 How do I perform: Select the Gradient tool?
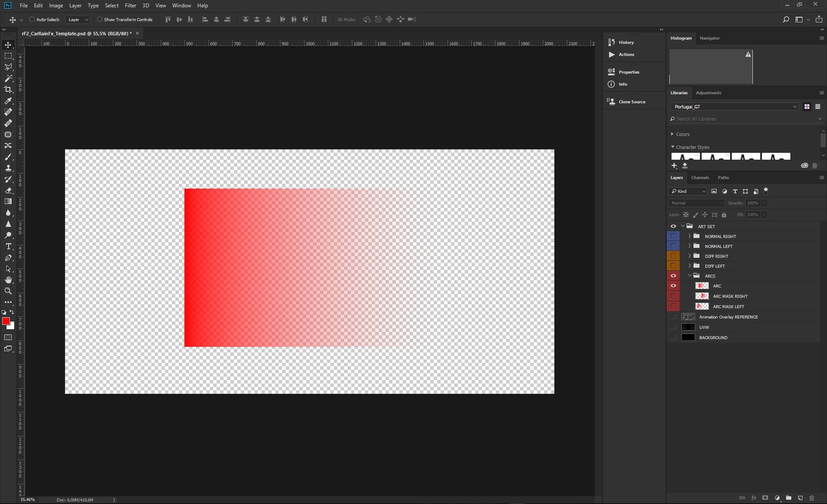point(8,201)
